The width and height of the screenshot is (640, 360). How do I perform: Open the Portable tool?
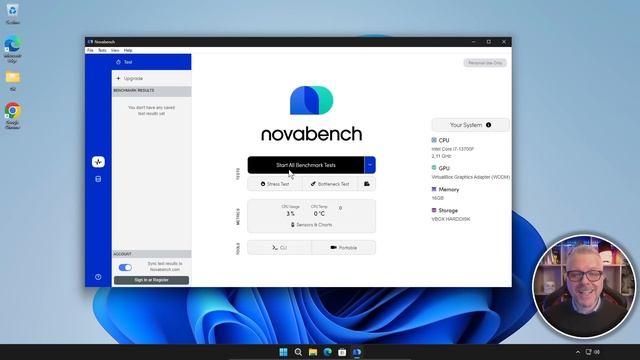pyautogui.click(x=344, y=248)
